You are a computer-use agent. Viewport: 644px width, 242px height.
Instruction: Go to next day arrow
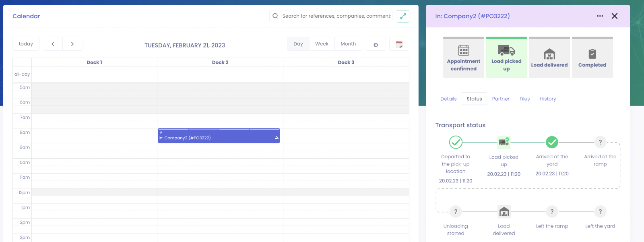72,44
